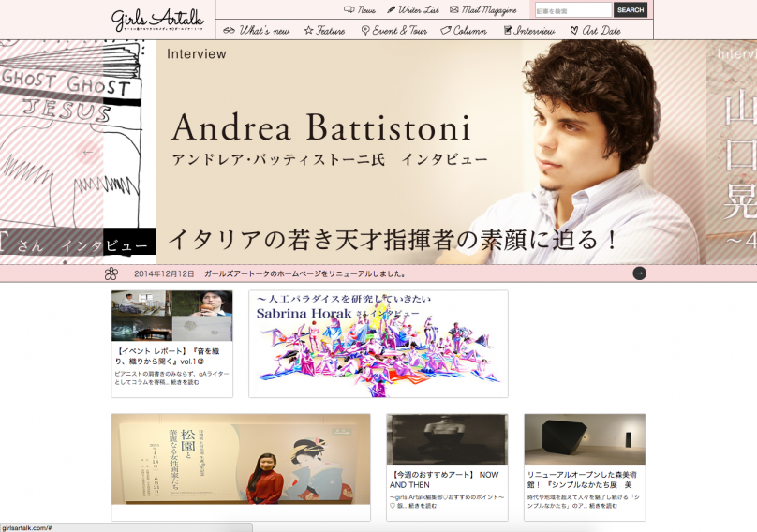Image resolution: width=757 pixels, height=532 pixels.
Task: Open the Girls Artalk logo homepage
Action: 156,21
